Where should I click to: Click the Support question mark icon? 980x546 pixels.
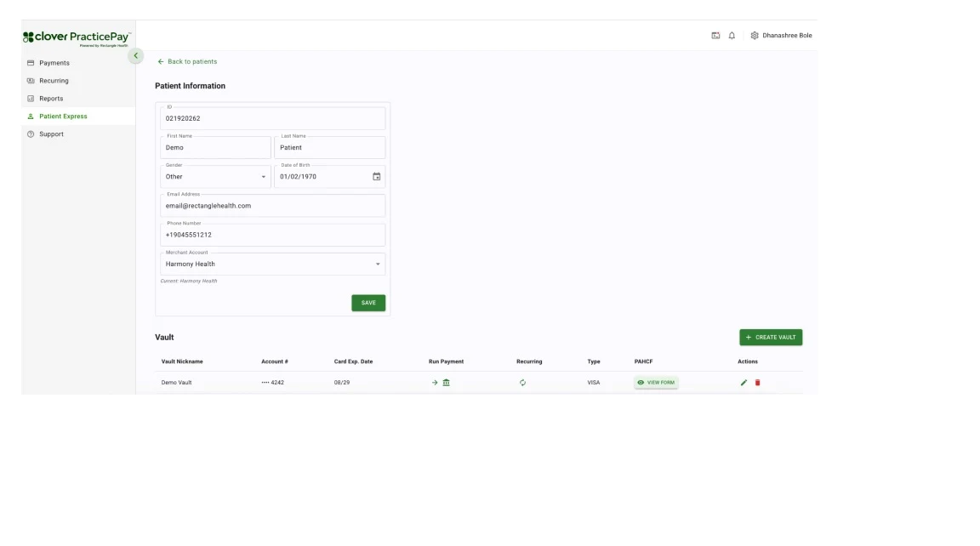pos(31,134)
